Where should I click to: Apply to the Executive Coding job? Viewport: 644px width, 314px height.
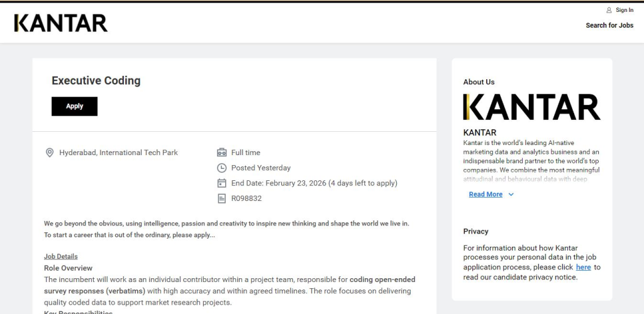pyautogui.click(x=74, y=106)
